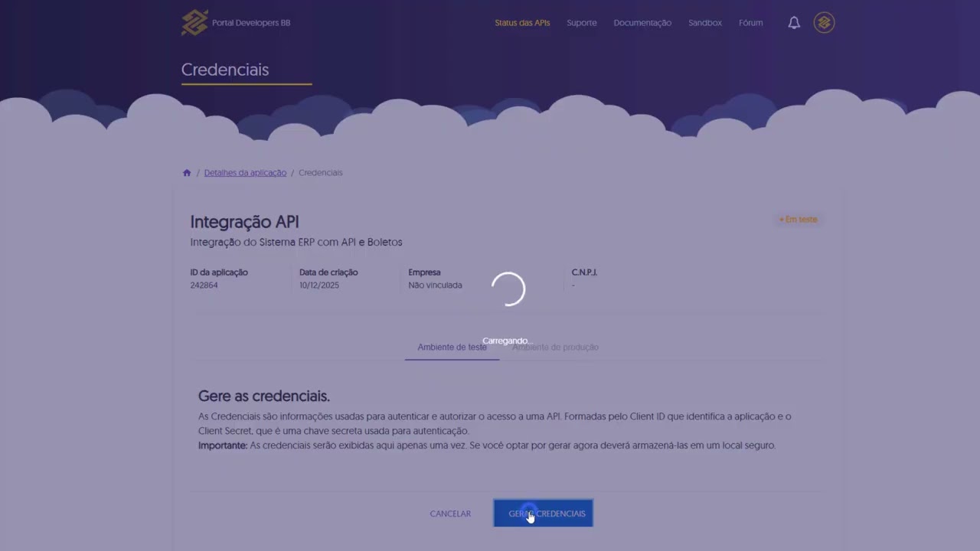The width and height of the screenshot is (980, 551).
Task: Open Suporte in the top navigation
Action: tap(582, 23)
